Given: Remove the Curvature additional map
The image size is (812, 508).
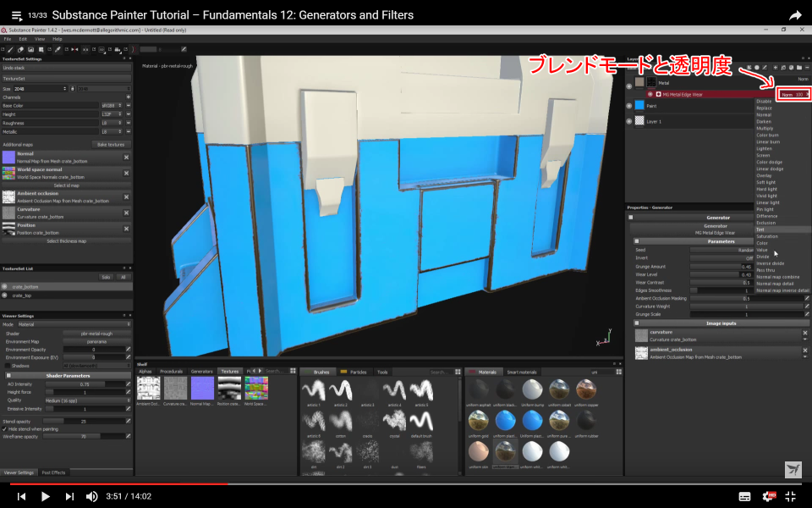Looking at the screenshot, I should [126, 213].
